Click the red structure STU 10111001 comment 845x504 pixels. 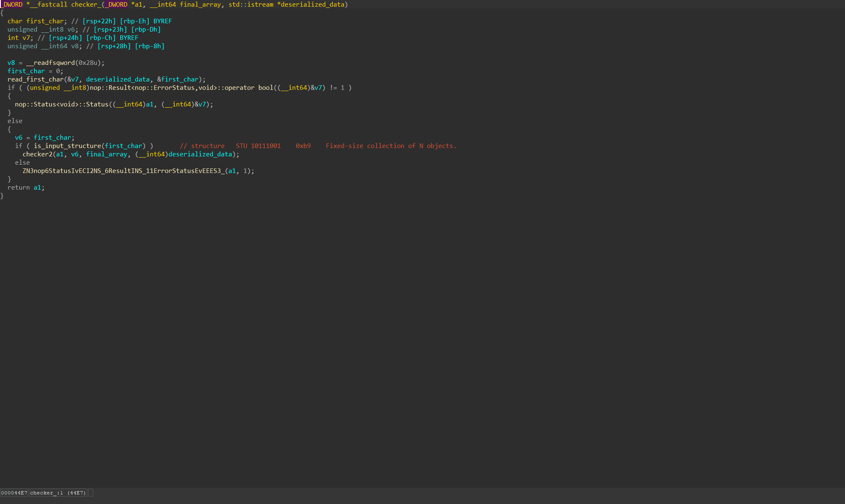coord(230,146)
